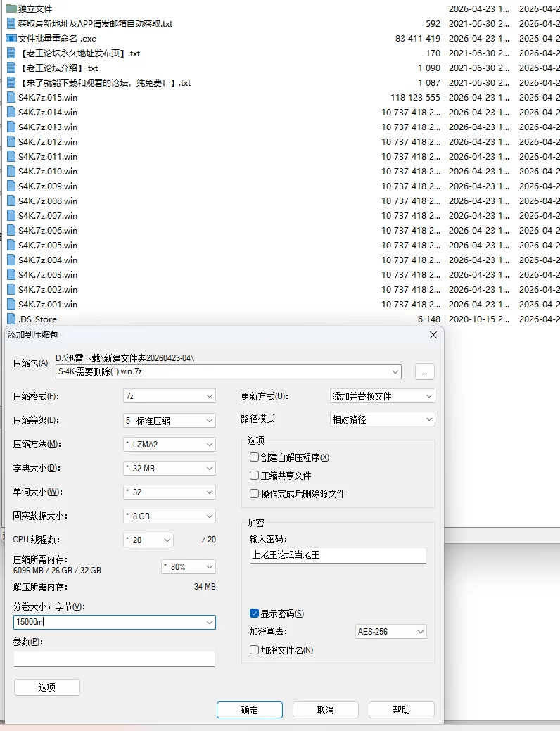Uncheck the 显示密码 checkbox
The image size is (560, 731).
[x=254, y=614]
